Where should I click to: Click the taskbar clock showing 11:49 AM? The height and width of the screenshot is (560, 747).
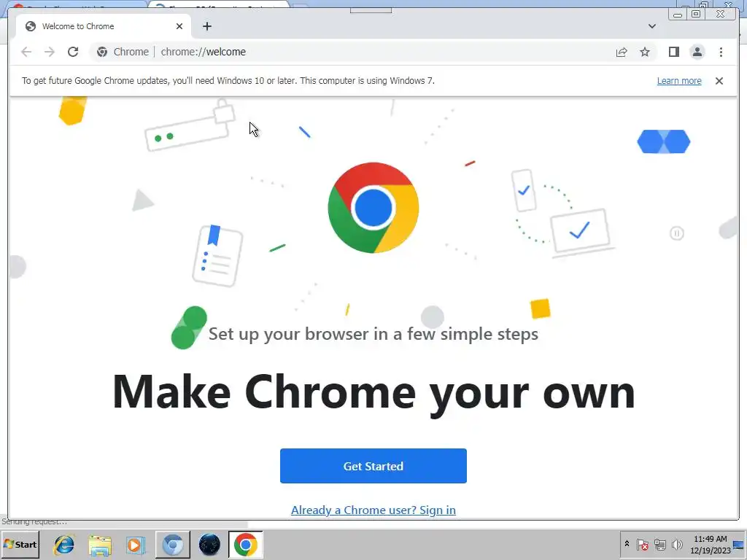click(710, 544)
